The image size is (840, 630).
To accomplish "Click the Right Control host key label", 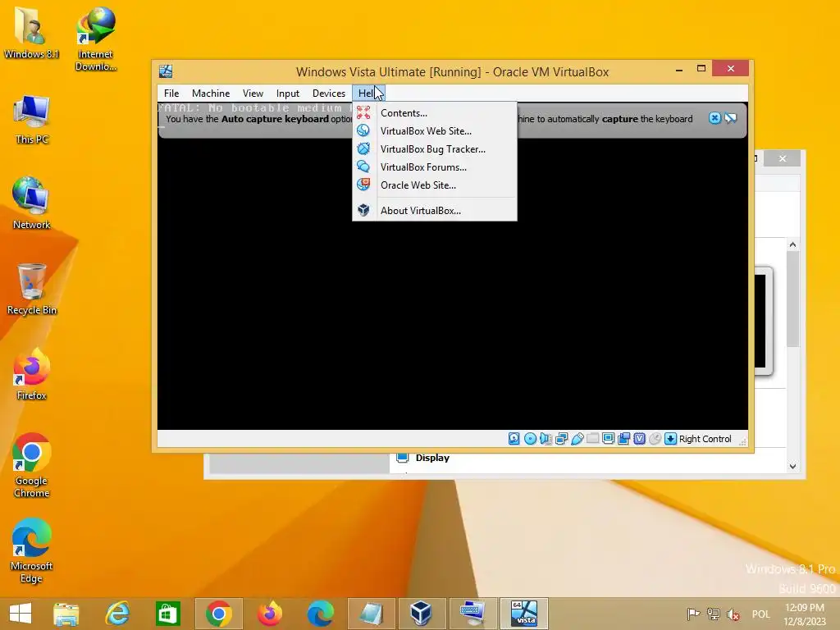I will (705, 439).
